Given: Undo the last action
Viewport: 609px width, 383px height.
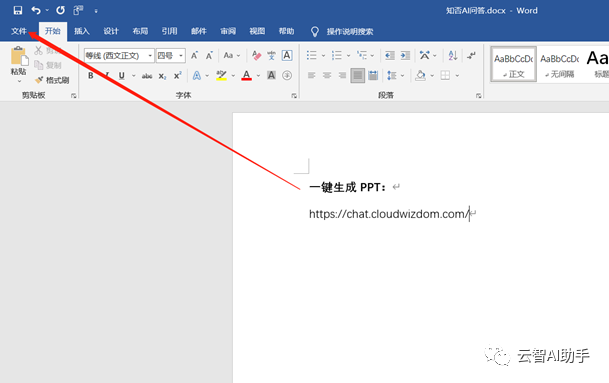Looking at the screenshot, I should (36, 10).
